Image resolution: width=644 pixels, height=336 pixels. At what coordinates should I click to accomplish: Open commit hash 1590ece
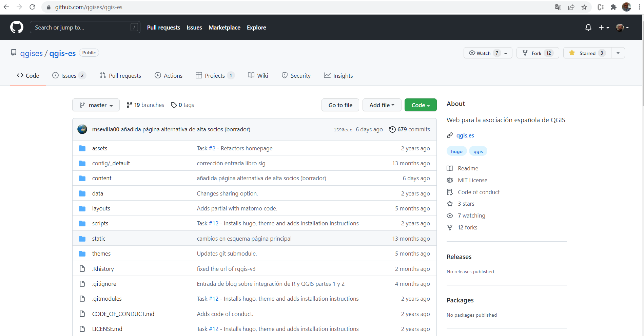(343, 130)
